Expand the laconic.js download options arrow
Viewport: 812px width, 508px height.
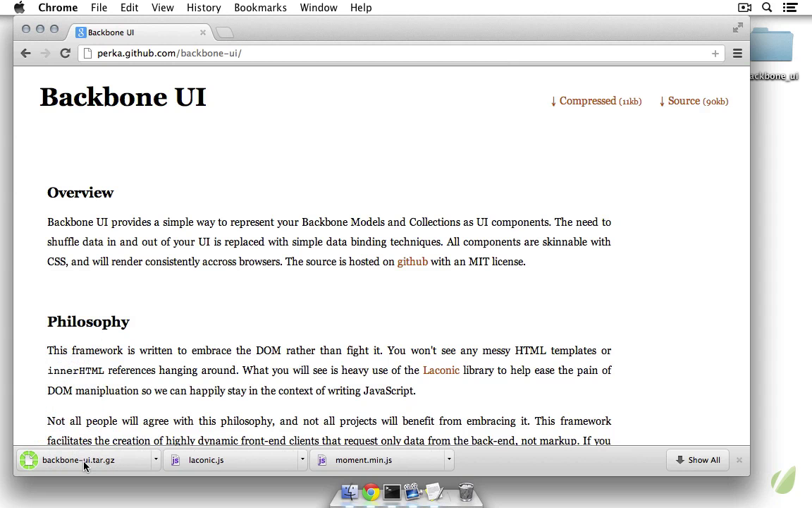tap(302, 459)
